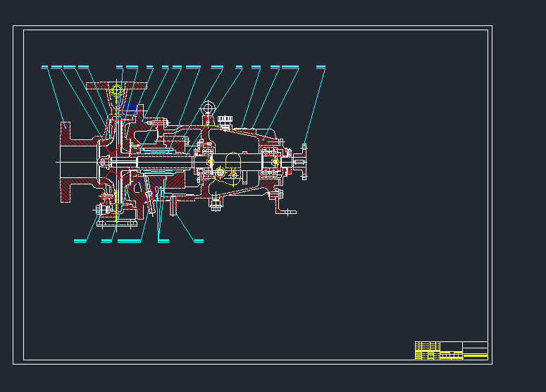Select the yellow circle in the discharge flange
Viewport: 546px width, 392px height.
(x=117, y=90)
